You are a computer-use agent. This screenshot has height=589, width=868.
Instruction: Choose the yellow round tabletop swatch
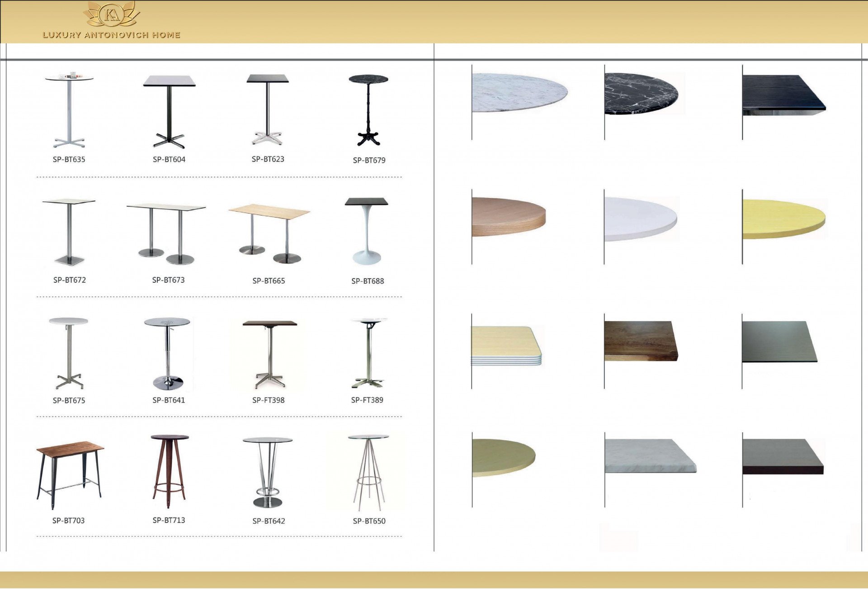point(783,218)
